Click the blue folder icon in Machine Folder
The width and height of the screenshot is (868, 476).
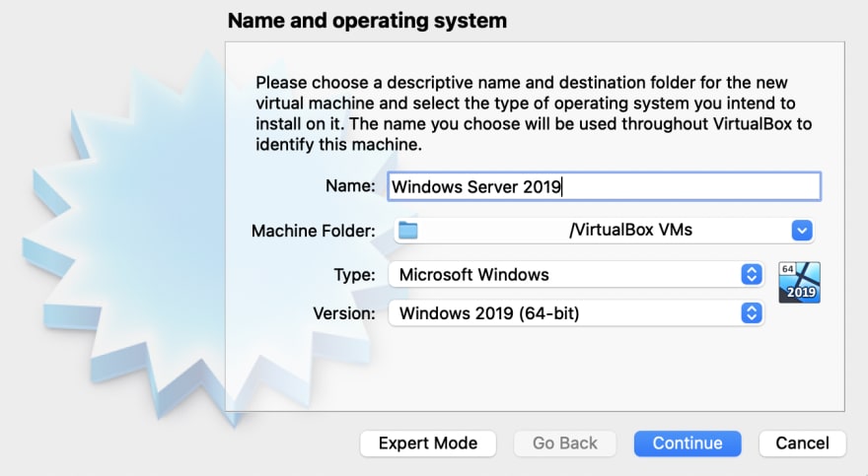click(408, 230)
